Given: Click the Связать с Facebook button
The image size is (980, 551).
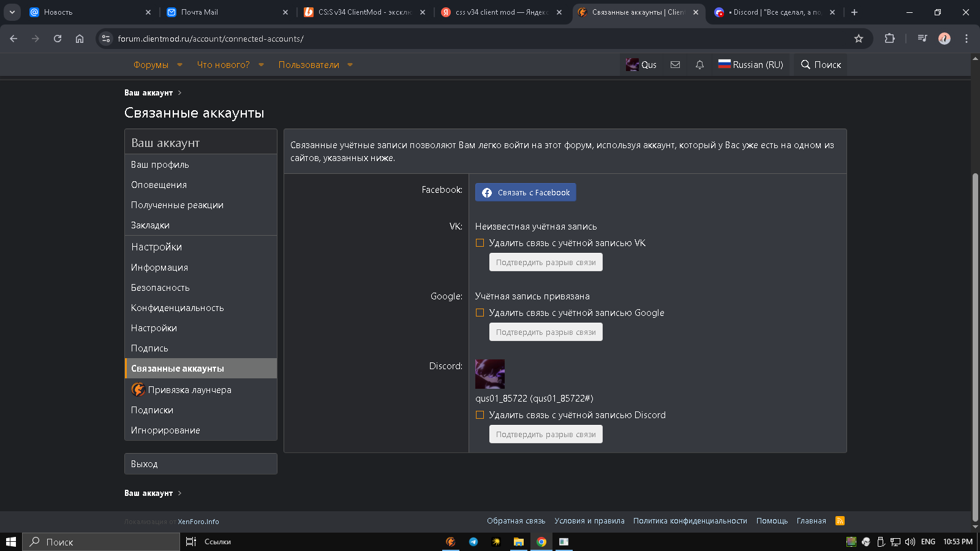Looking at the screenshot, I should 526,192.
